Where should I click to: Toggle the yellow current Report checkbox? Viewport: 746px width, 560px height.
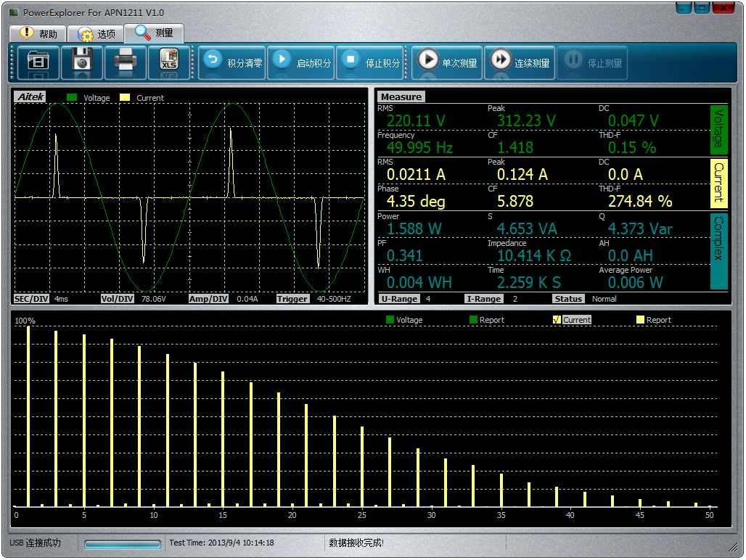(640, 320)
